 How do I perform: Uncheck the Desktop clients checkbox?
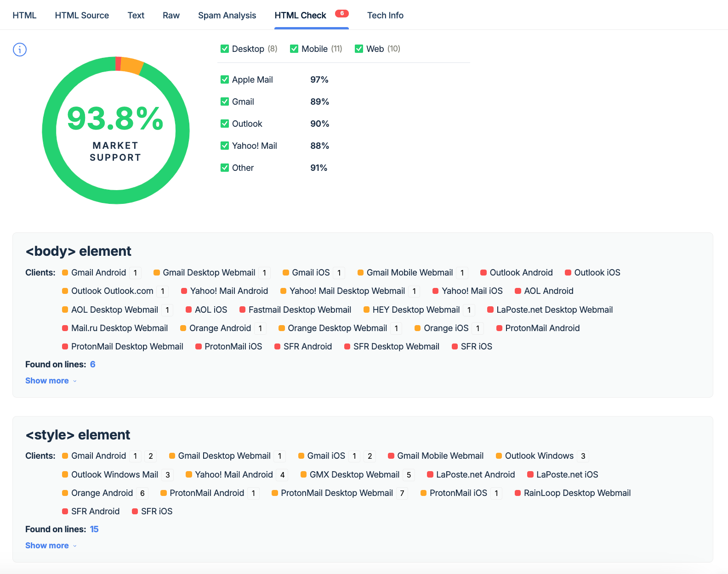point(225,49)
